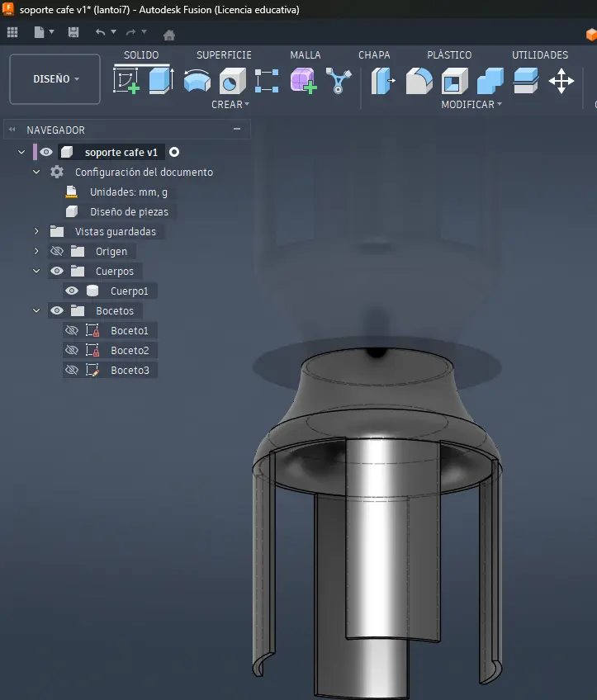Image resolution: width=597 pixels, height=700 pixels.
Task: Select the Boceto2 label
Action: [x=130, y=351]
